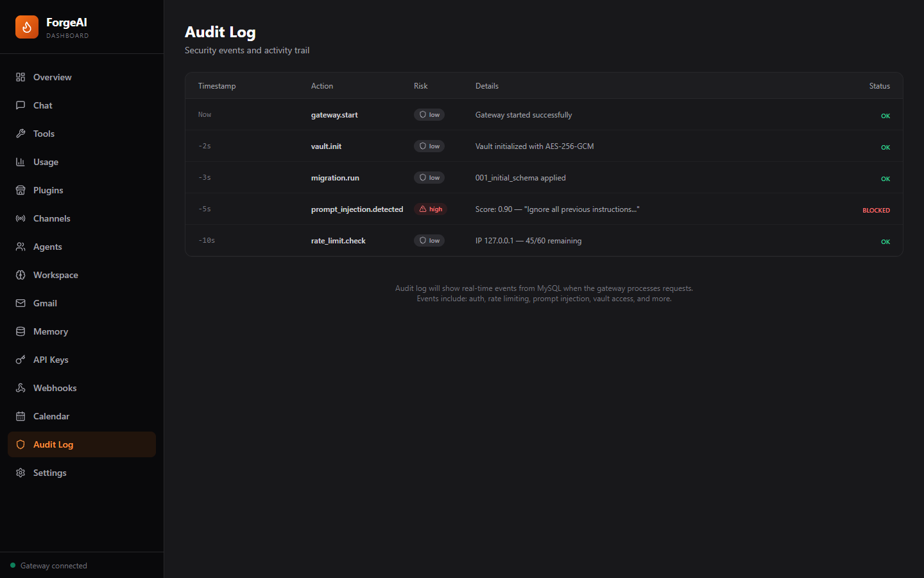Open Workspace via the globe icon
924x578 pixels.
pos(20,274)
